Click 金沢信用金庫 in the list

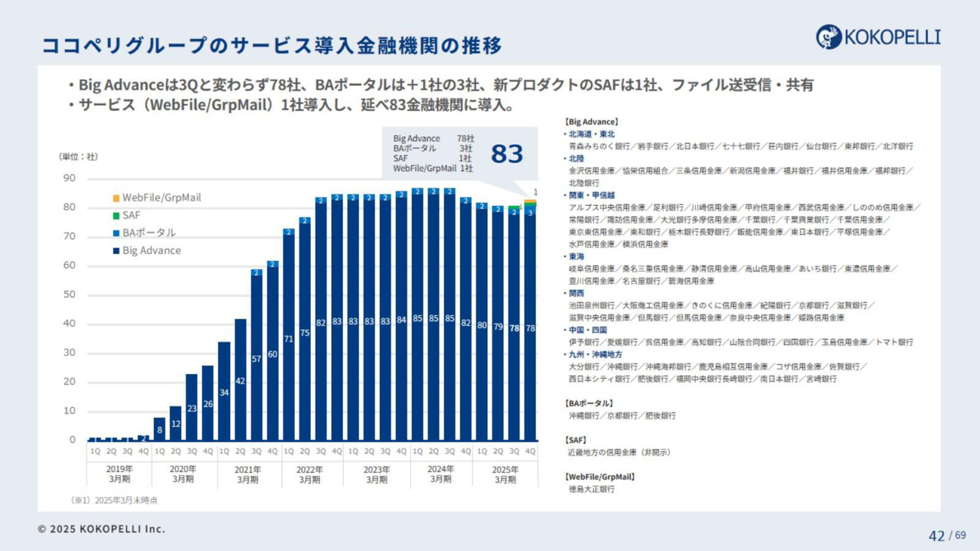coord(592,171)
